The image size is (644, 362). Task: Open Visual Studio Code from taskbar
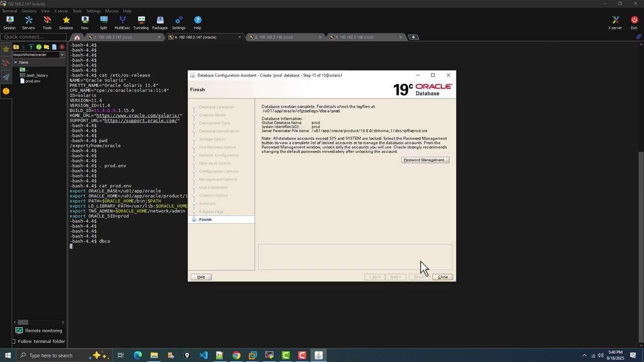[x=203, y=355]
